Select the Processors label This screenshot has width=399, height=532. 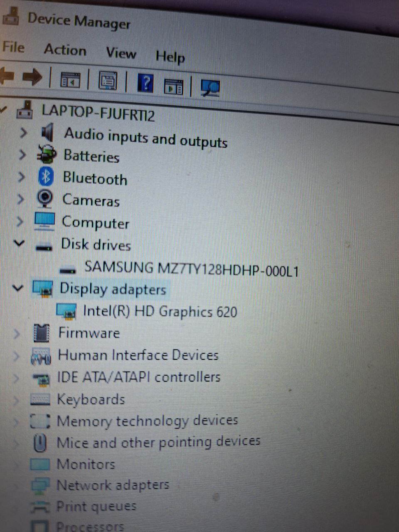click(90, 526)
